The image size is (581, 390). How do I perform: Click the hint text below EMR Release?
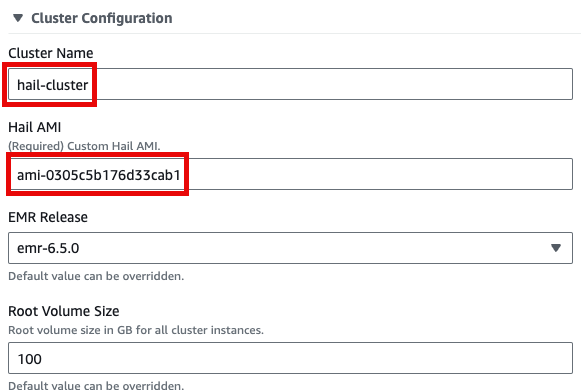point(96,276)
